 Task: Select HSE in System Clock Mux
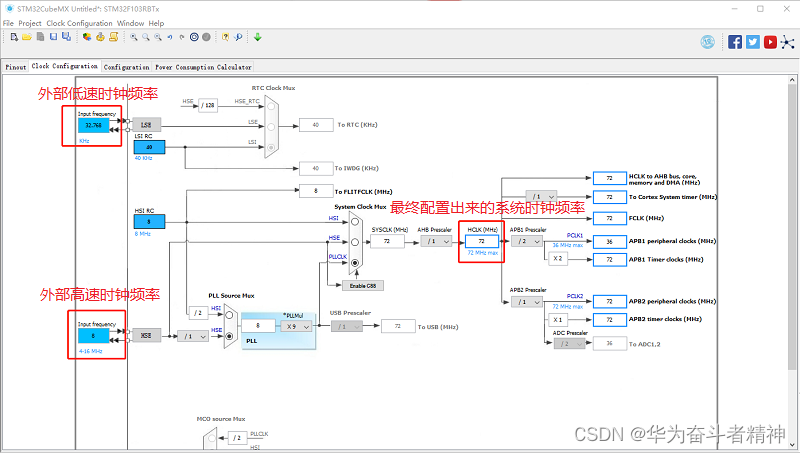(355, 242)
